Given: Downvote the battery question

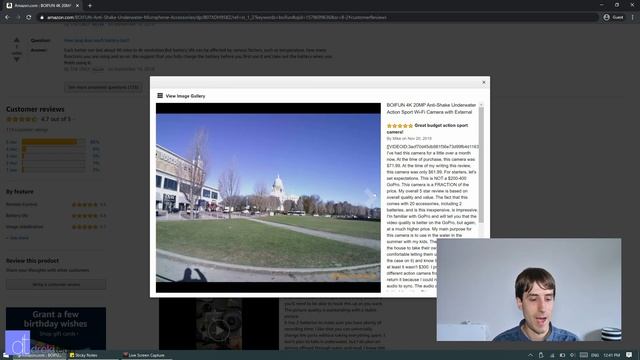Looking at the screenshot, I should pyautogui.click(x=17, y=60).
